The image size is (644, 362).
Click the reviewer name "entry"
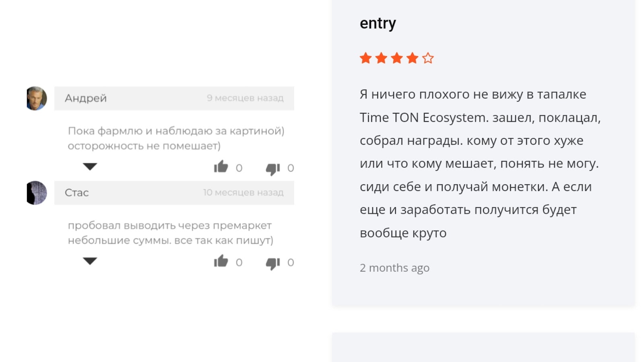point(378,23)
